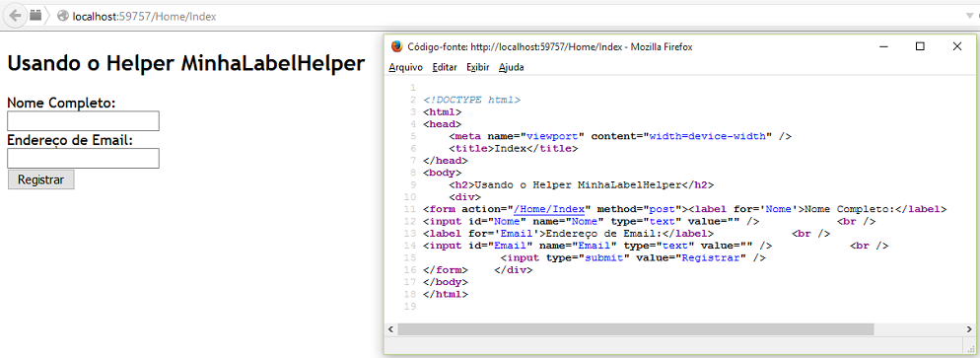The image size is (980, 358).
Task: Click the '<!DOCTYPE html>' source line
Action: click(472, 100)
